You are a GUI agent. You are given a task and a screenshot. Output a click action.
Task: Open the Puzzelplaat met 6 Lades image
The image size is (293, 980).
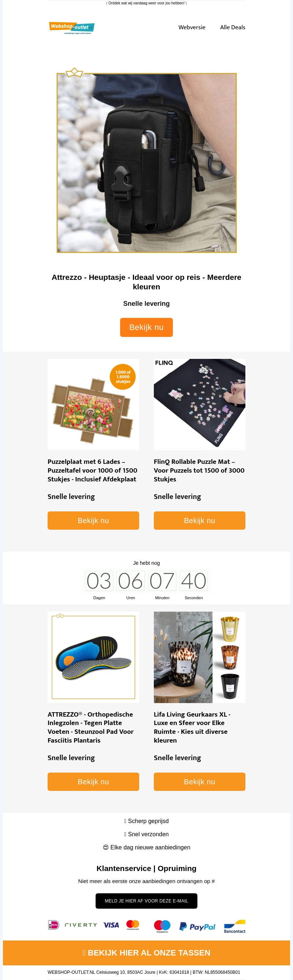click(x=93, y=405)
